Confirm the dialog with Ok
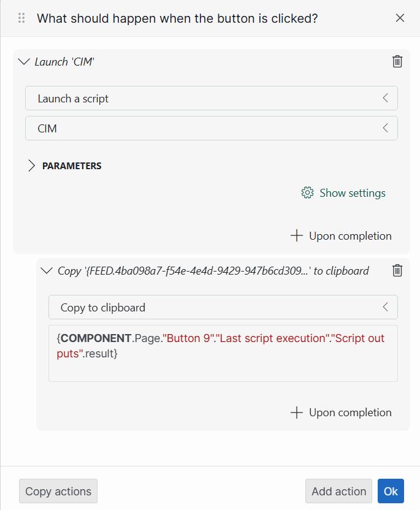Screen dimensions: 420x510 click(x=391, y=491)
